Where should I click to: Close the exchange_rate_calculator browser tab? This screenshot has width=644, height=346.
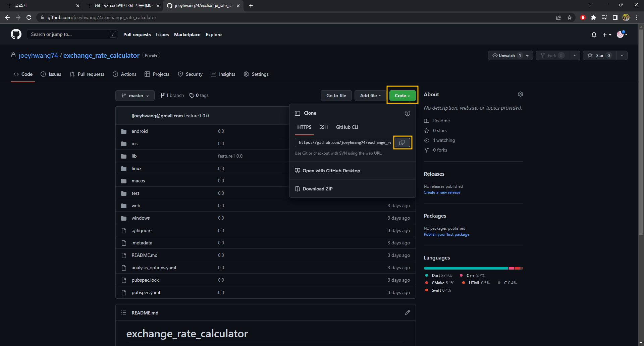point(238,6)
